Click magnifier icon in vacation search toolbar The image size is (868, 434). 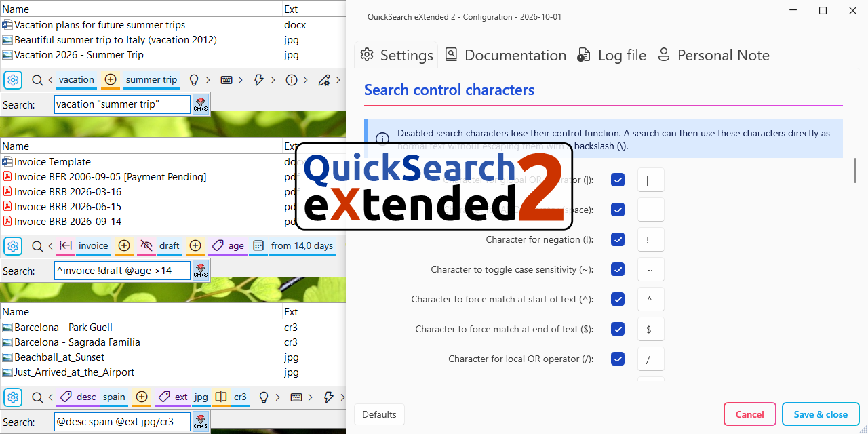(37, 80)
